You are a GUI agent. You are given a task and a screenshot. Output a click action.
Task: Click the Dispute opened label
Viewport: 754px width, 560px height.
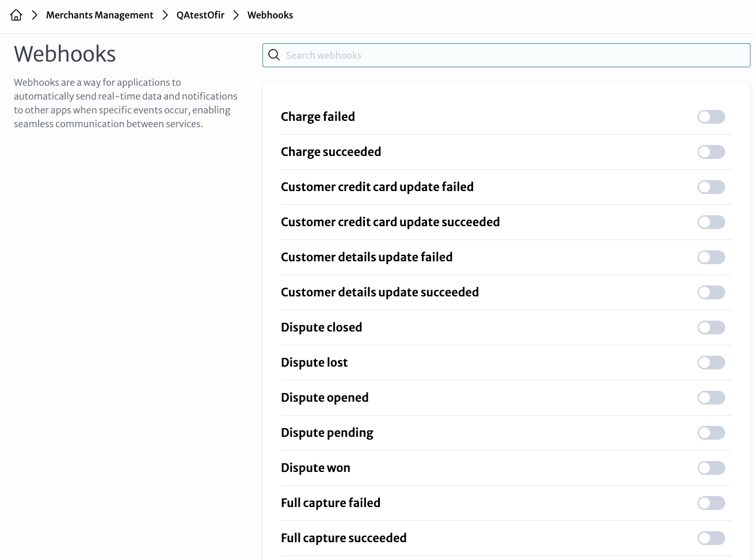click(x=325, y=398)
